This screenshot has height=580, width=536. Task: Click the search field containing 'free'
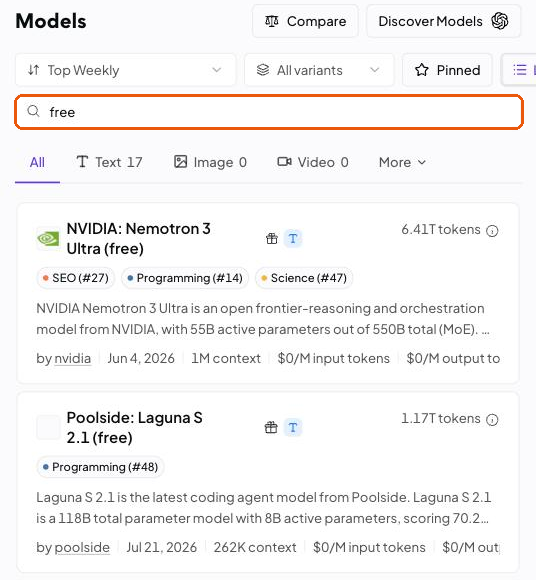[x=269, y=112]
